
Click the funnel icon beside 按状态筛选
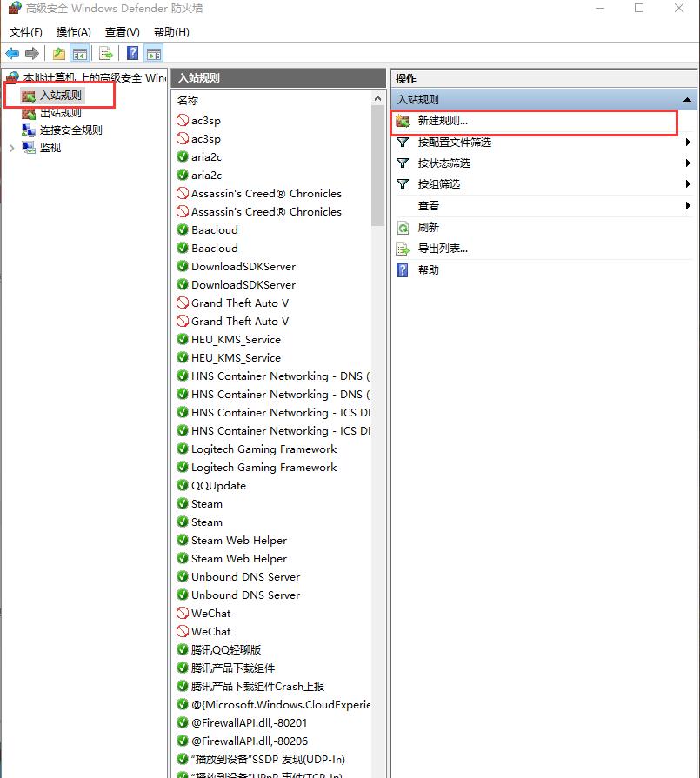tap(403, 163)
